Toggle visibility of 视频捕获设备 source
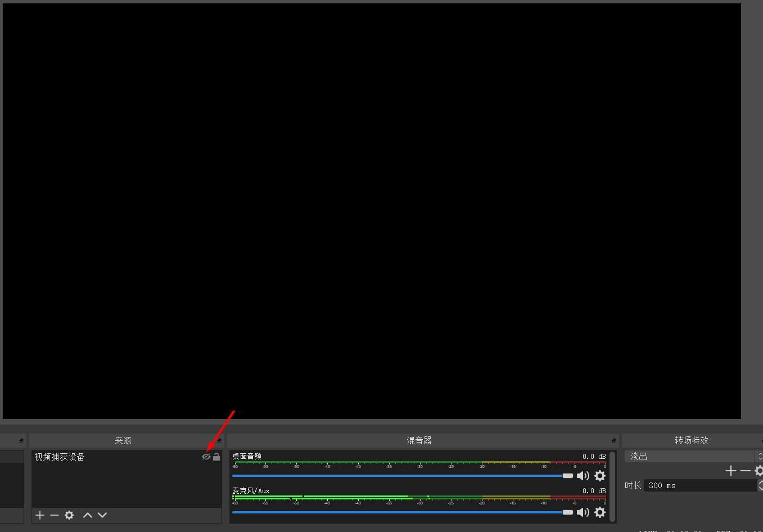The height and width of the screenshot is (532, 763). point(206,457)
